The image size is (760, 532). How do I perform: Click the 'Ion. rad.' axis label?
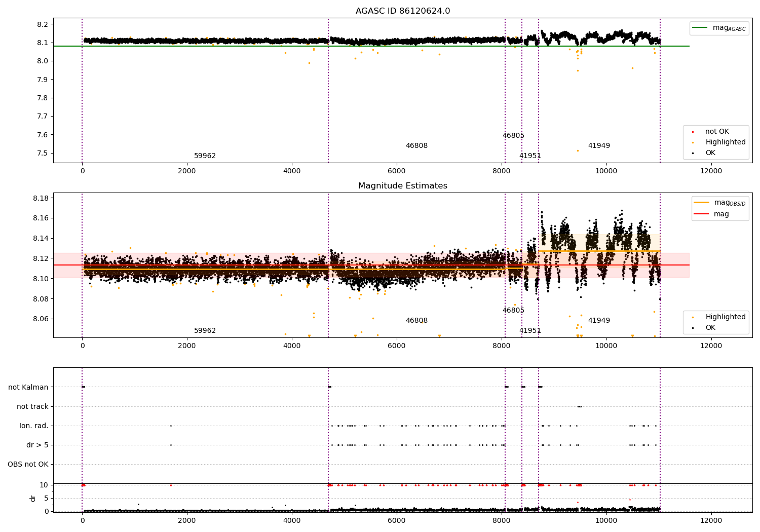pyautogui.click(x=34, y=426)
